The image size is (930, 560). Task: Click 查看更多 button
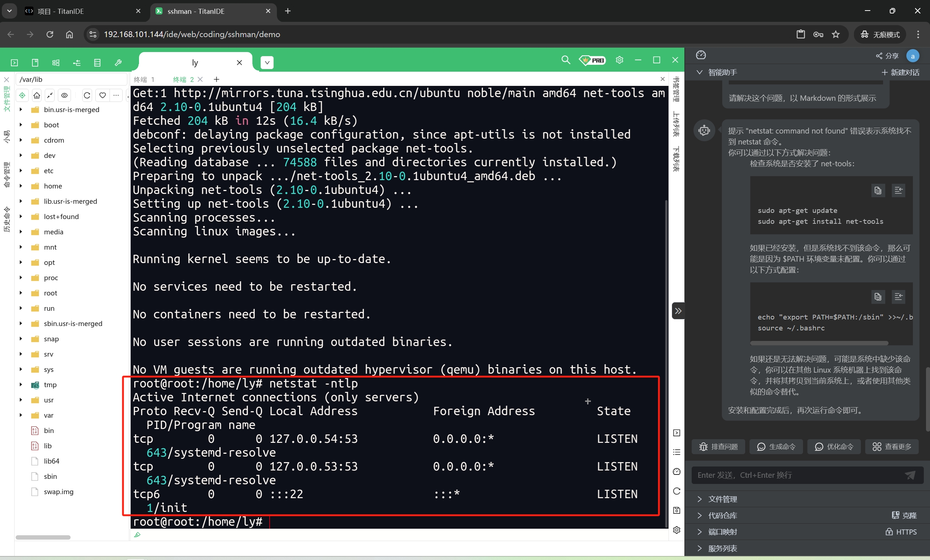click(892, 447)
